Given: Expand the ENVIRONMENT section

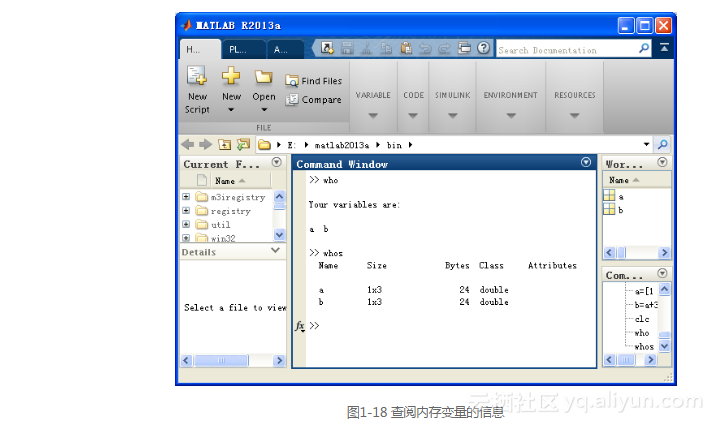Looking at the screenshot, I should click(x=511, y=116).
